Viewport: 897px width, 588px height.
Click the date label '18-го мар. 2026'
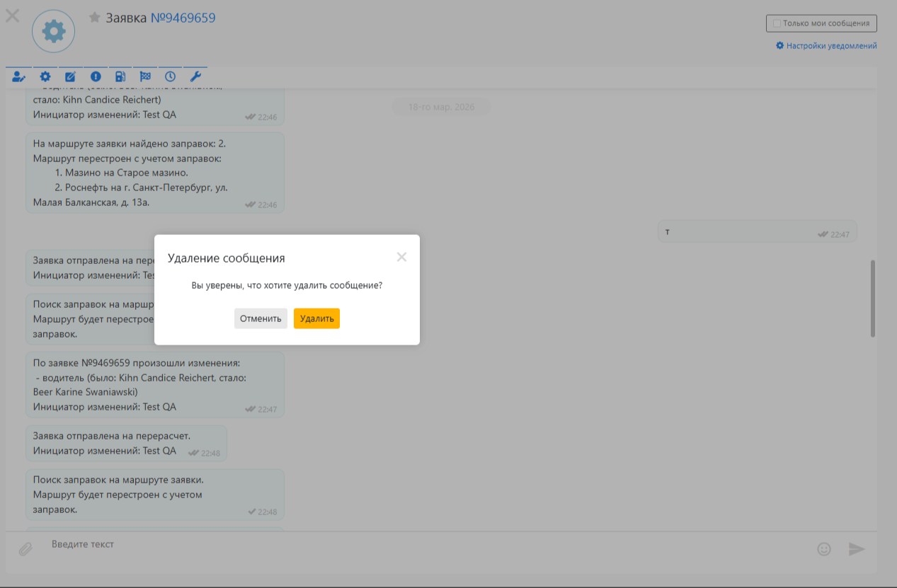(441, 108)
